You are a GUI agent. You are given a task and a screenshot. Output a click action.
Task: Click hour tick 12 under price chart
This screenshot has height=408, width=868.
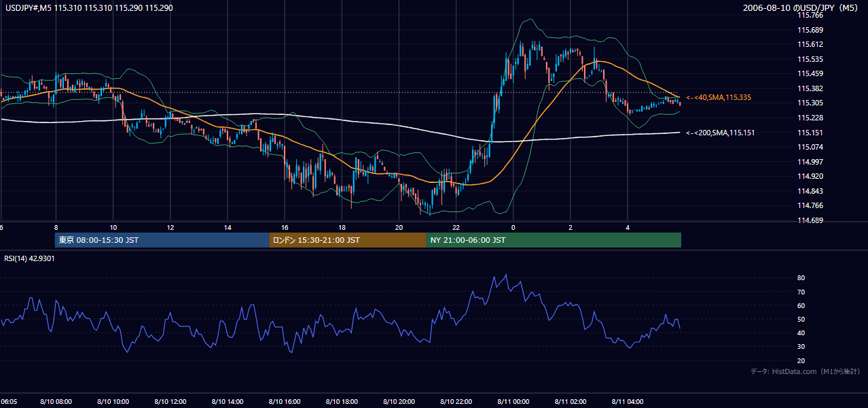pos(170,227)
